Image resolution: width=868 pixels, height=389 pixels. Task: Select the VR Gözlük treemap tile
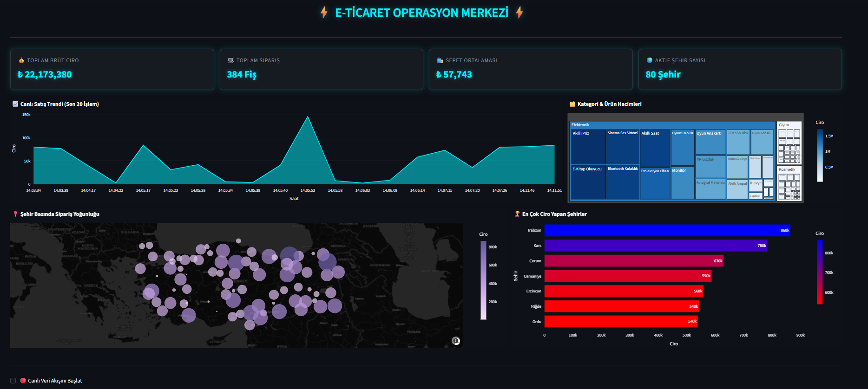pyautogui.click(x=710, y=167)
